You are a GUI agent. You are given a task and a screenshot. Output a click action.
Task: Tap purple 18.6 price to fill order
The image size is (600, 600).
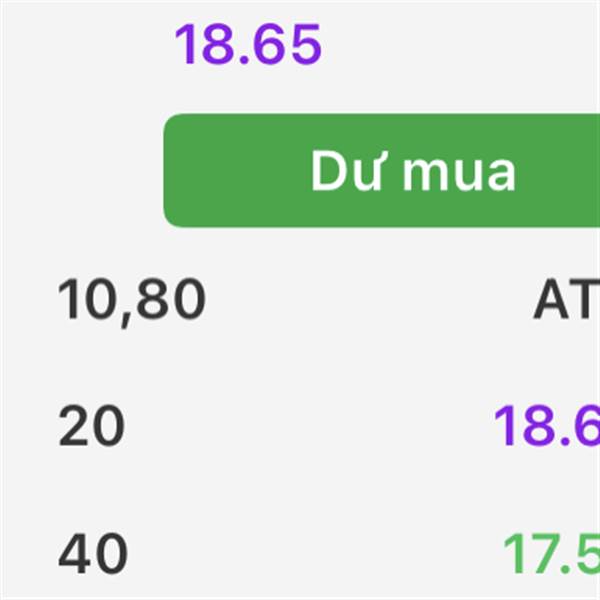[x=546, y=426]
